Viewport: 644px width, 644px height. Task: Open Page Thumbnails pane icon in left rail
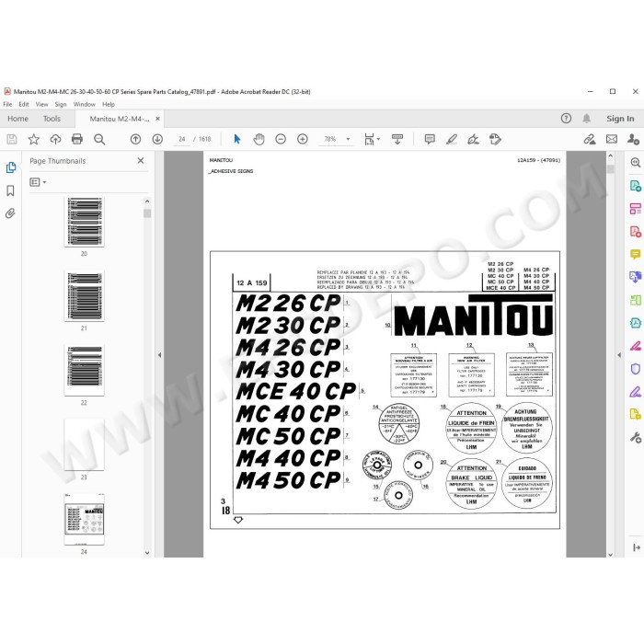point(11,167)
